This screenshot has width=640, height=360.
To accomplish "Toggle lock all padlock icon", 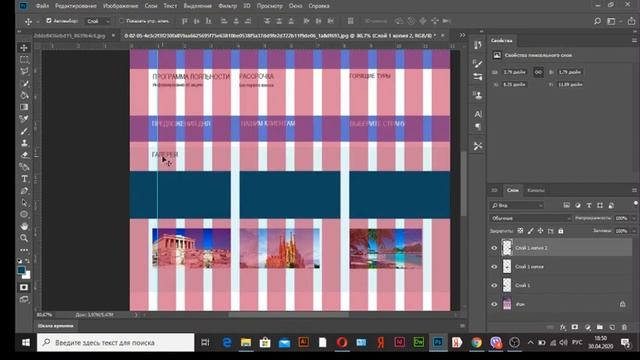I will (x=561, y=231).
